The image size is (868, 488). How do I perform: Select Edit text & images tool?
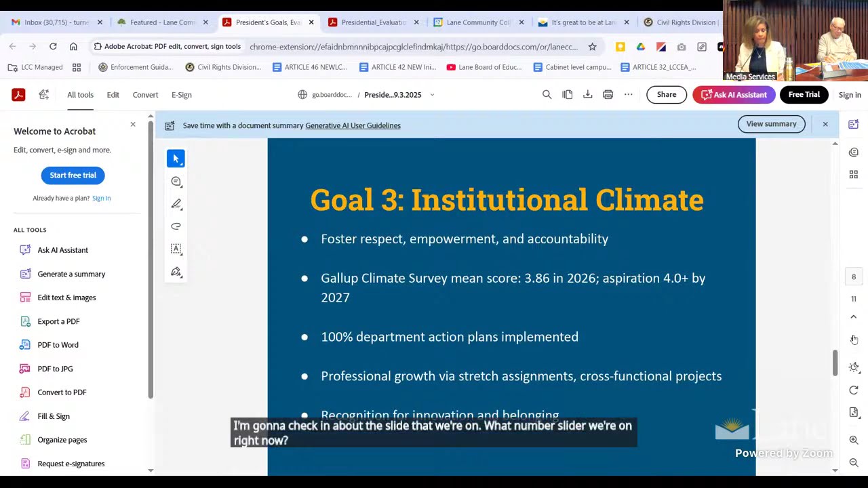pyautogui.click(x=66, y=298)
